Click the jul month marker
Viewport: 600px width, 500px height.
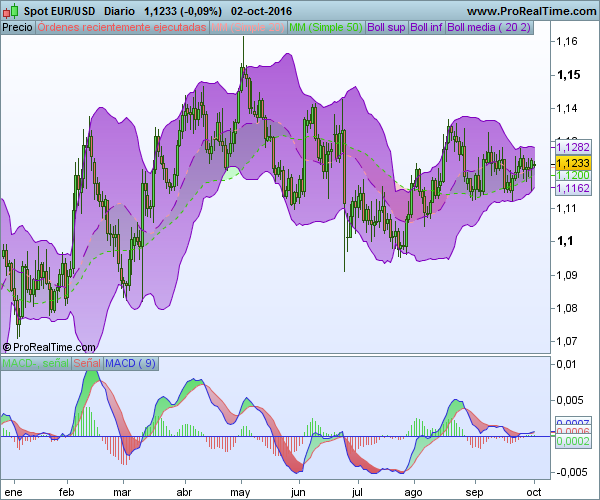[x=357, y=492]
